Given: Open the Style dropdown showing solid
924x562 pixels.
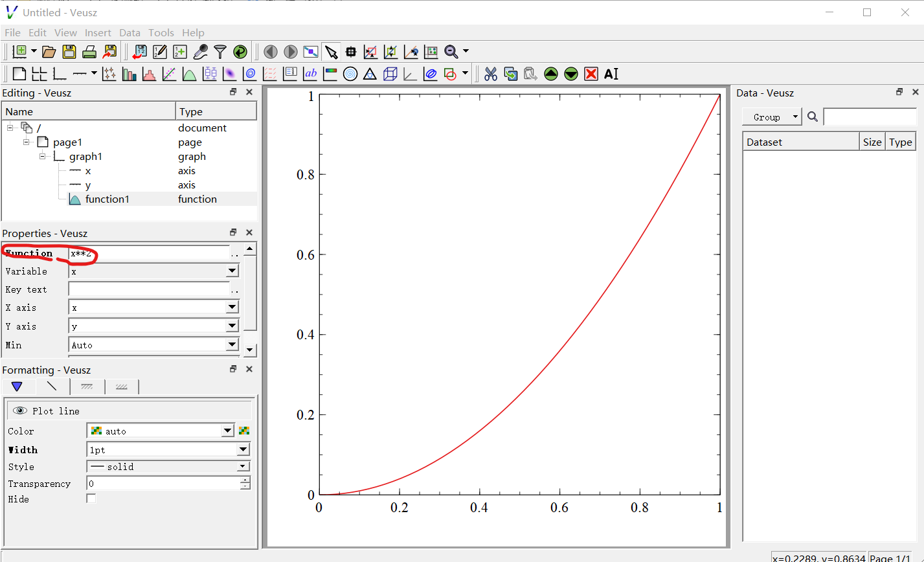Looking at the screenshot, I should click(x=243, y=466).
